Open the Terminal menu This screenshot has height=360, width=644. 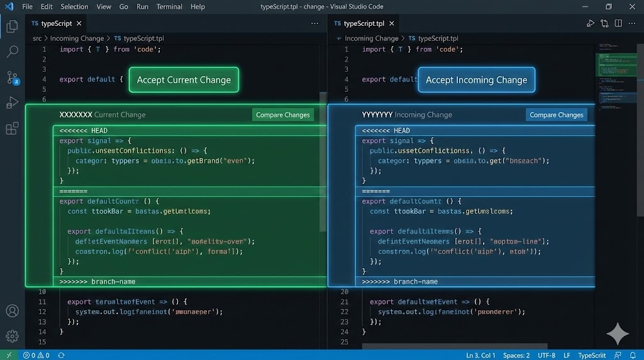[x=169, y=6]
